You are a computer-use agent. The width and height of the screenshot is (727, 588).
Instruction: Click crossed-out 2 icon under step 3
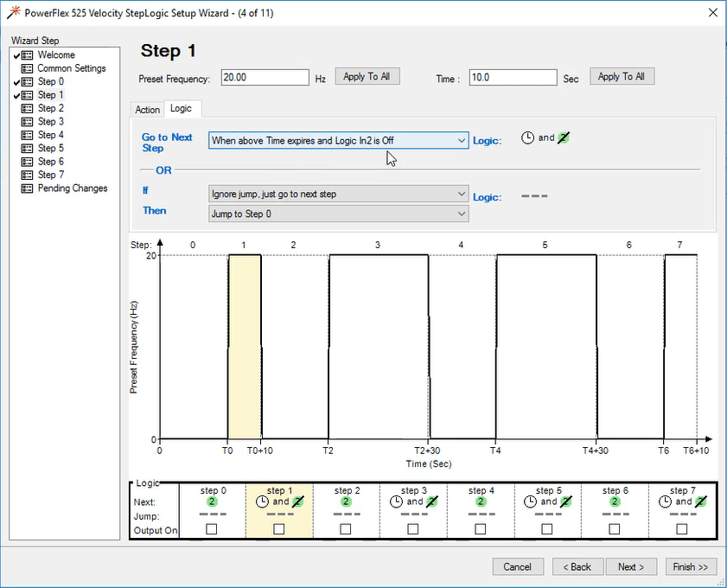coord(431,502)
